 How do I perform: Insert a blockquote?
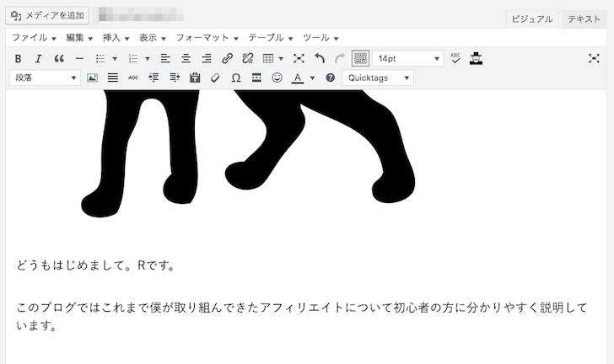[59, 58]
